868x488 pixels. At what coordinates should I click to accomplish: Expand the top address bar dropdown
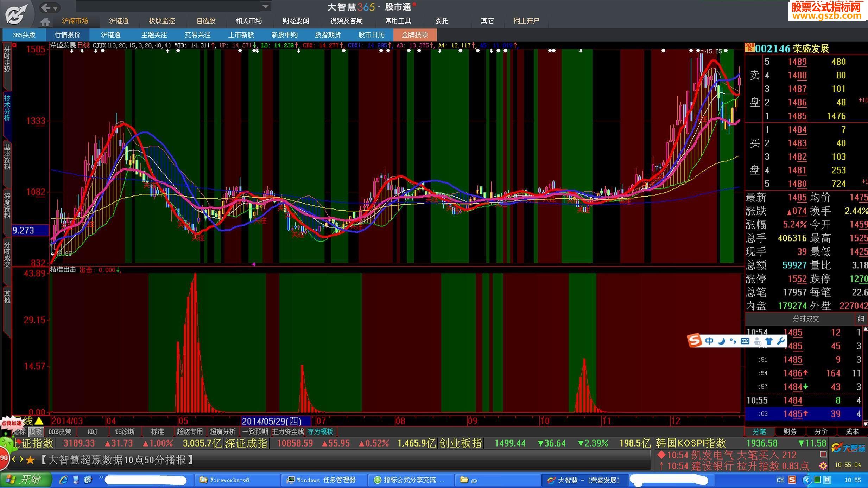[x=266, y=6]
